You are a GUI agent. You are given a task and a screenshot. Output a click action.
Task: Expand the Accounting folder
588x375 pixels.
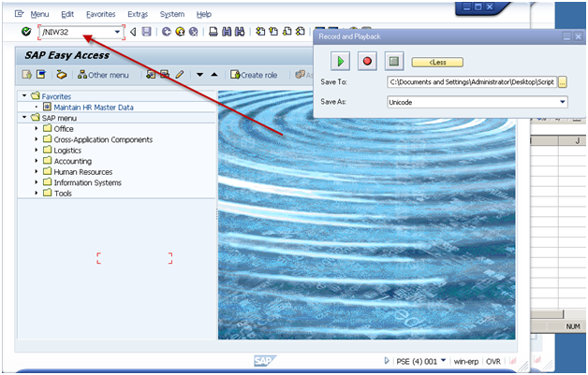pyautogui.click(x=37, y=161)
